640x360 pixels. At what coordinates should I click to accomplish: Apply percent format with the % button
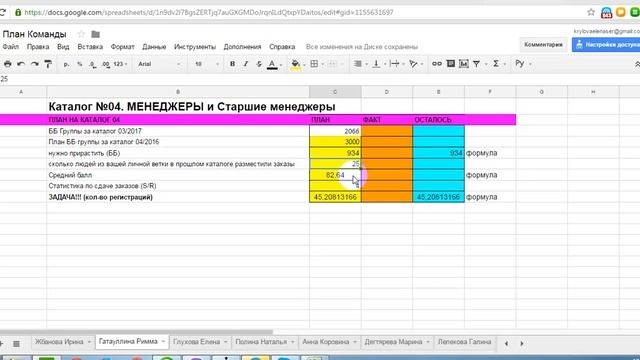80,64
